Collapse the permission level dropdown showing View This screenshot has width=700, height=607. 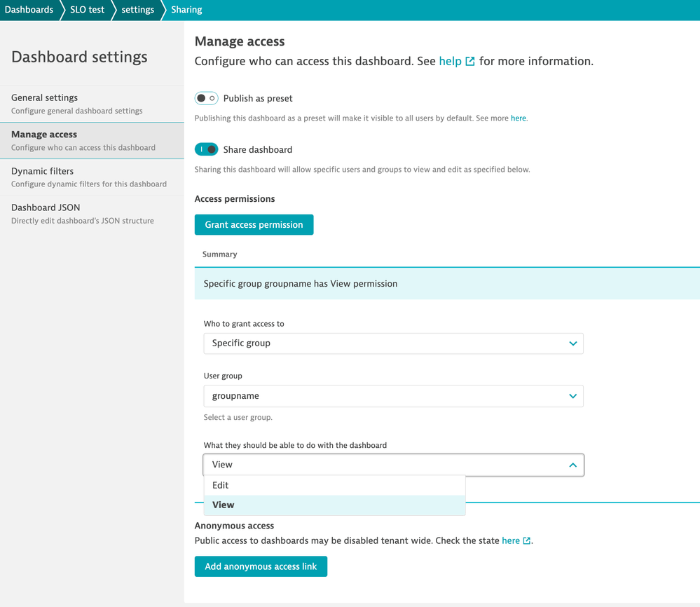[572, 465]
